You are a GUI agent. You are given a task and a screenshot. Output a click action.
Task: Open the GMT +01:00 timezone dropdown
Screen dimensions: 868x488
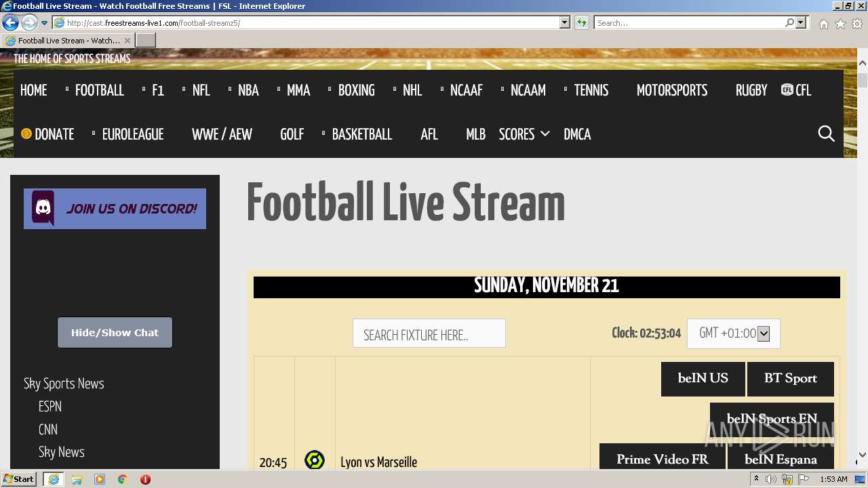pos(733,333)
